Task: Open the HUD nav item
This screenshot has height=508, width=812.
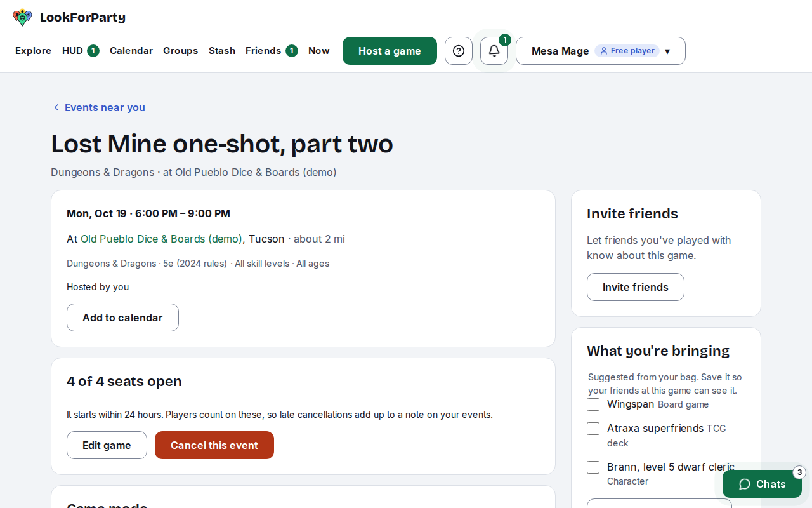Action: pos(81,51)
